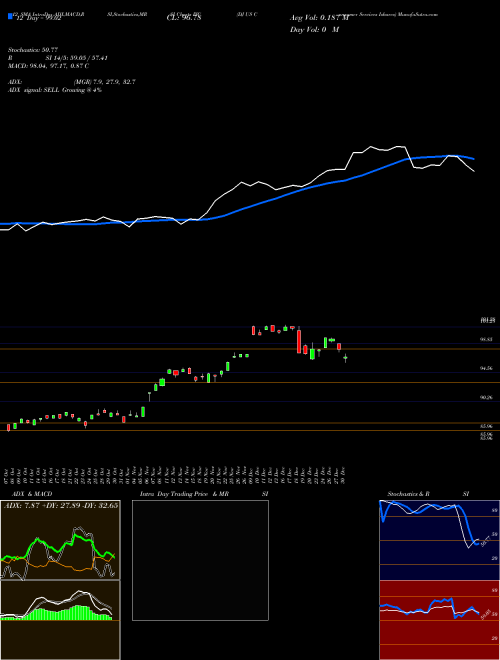Click the blue 12 Day SMA legend square
This screenshot has width=500, height=660.
[x=10, y=17]
